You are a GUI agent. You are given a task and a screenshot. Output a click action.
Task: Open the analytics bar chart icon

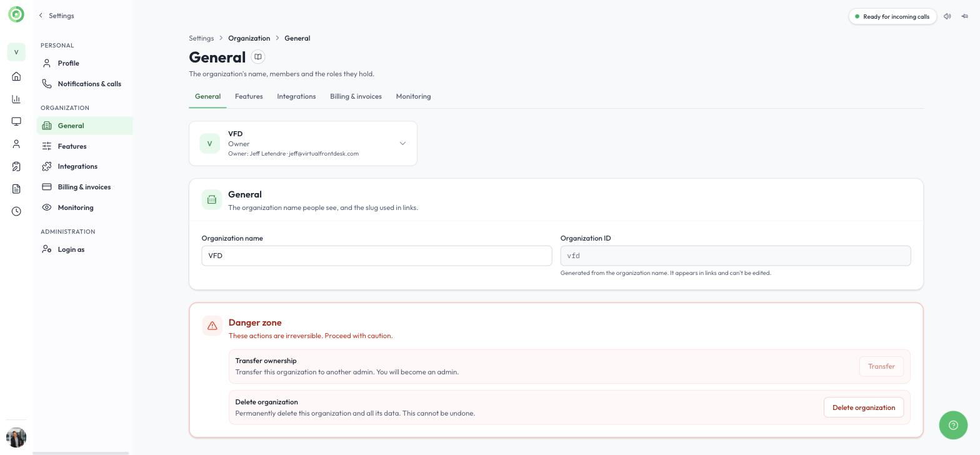[16, 99]
